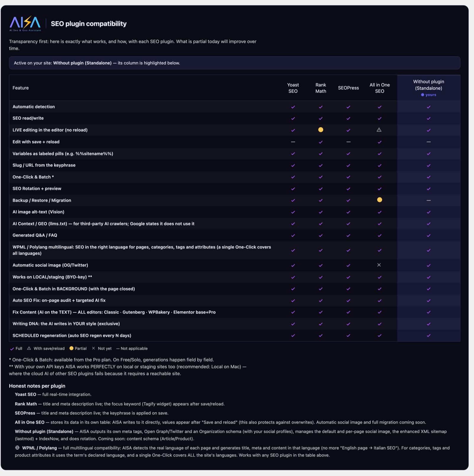Click SEOPress checkmark for Writing DNA row
This screenshot has height=476, width=474.
coord(348,324)
